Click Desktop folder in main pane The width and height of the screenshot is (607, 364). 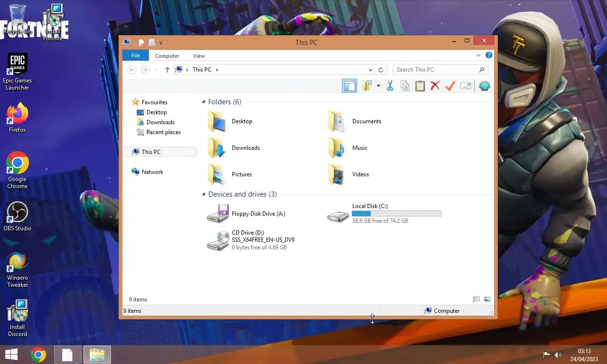click(230, 121)
